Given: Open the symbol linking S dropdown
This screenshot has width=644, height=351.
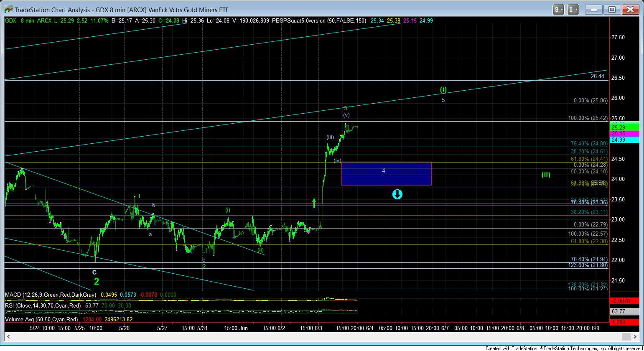Looking at the screenshot, I should pyautogui.click(x=559, y=9).
